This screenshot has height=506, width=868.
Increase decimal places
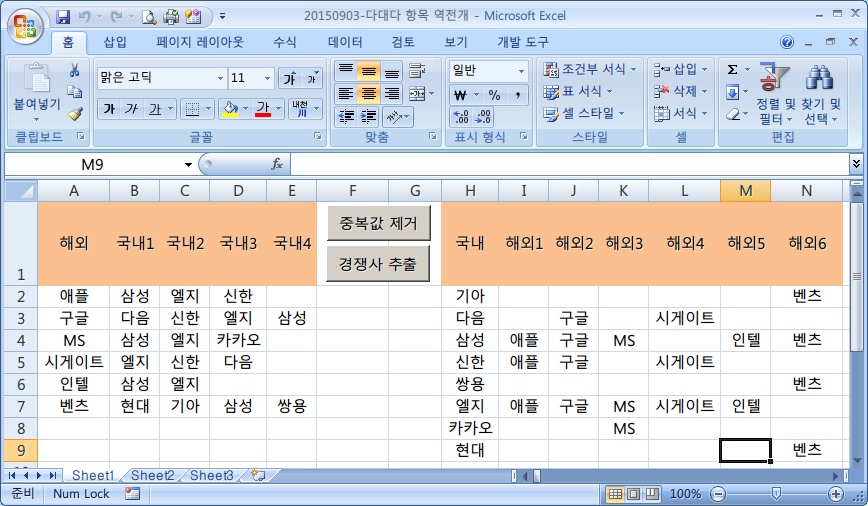pyautogui.click(x=461, y=117)
